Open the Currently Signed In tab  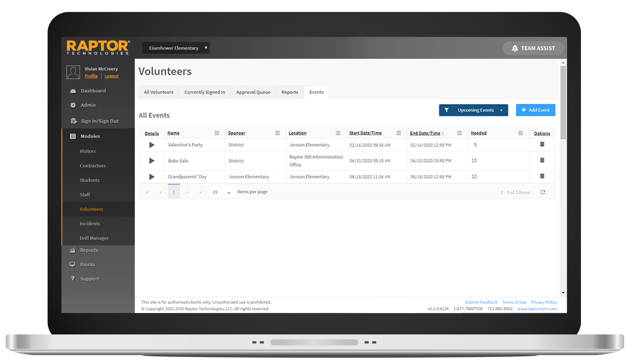tap(205, 92)
